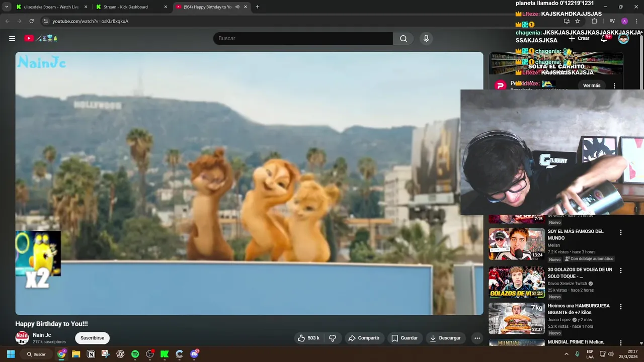The width and height of the screenshot is (644, 362).
Task: Open File Explorer from the taskbar
Action: (x=76, y=354)
